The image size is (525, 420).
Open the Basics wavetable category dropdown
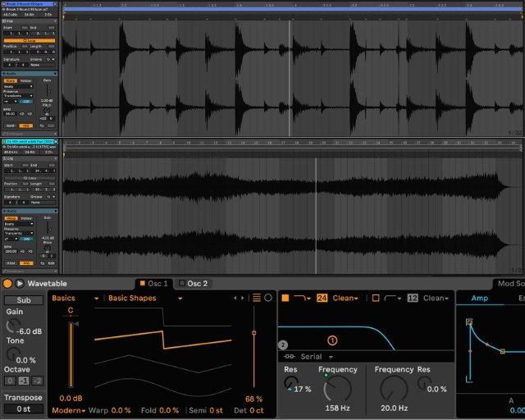(75, 298)
